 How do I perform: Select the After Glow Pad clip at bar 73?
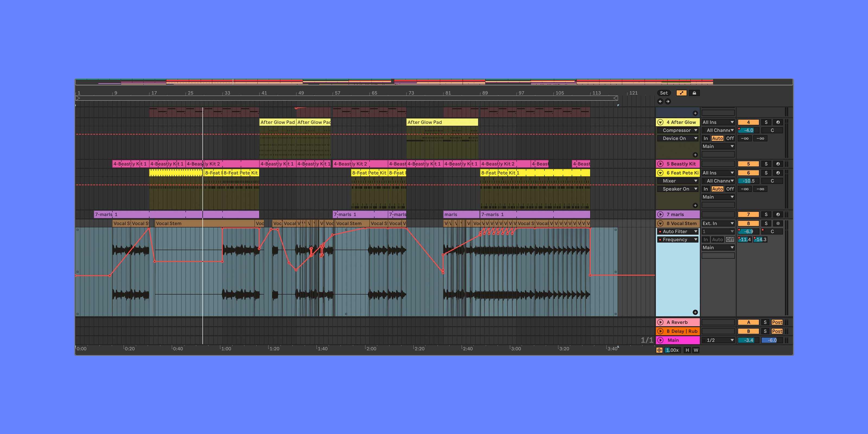point(442,122)
